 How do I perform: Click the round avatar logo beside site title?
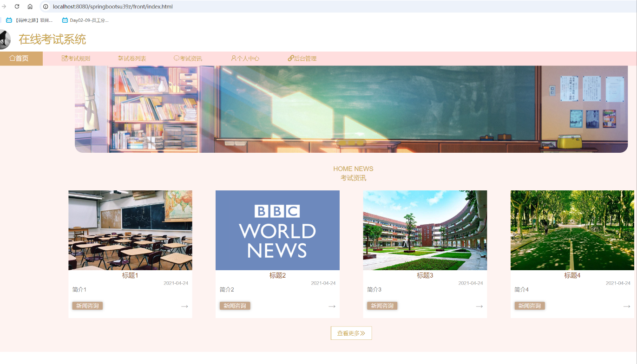click(x=4, y=39)
